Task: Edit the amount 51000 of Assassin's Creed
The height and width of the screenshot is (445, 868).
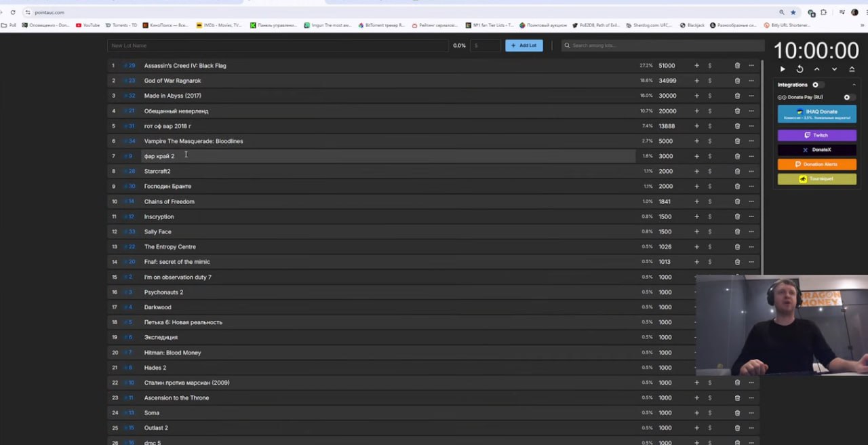Action: (x=667, y=66)
